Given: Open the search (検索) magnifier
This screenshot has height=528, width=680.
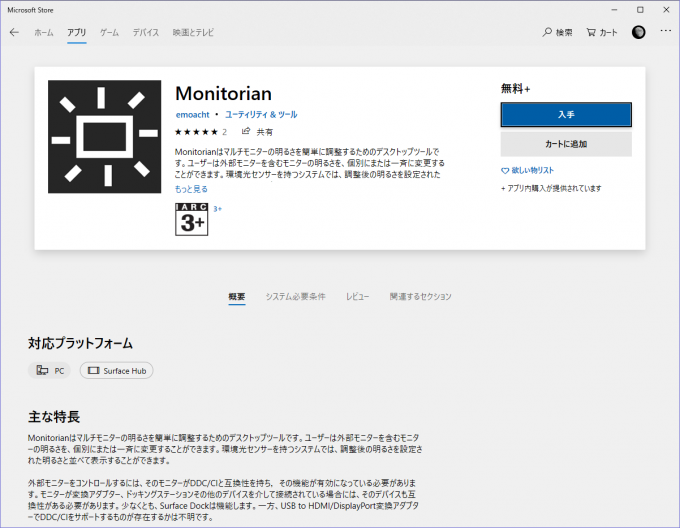Looking at the screenshot, I should pyautogui.click(x=557, y=33).
